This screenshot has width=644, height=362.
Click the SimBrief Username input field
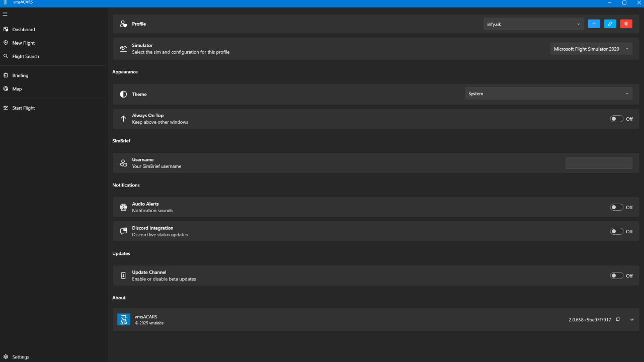pyautogui.click(x=599, y=163)
